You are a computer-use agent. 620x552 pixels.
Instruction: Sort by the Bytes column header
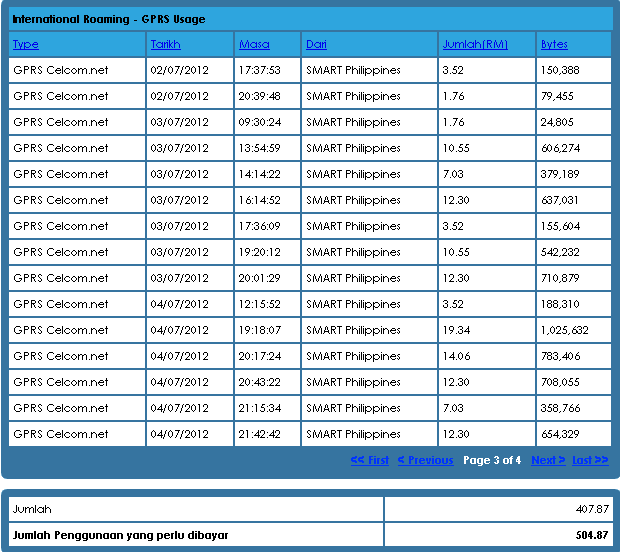click(x=554, y=44)
